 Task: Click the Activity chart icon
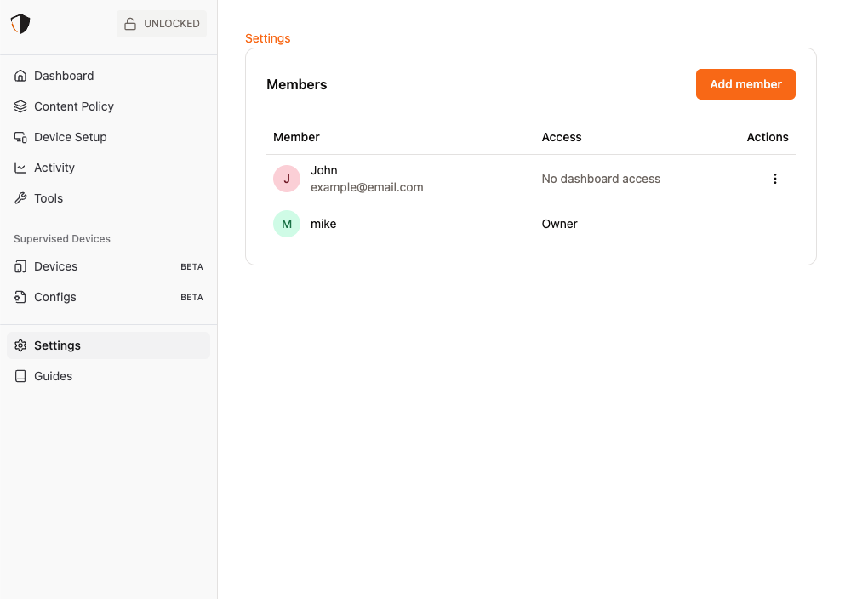click(20, 168)
